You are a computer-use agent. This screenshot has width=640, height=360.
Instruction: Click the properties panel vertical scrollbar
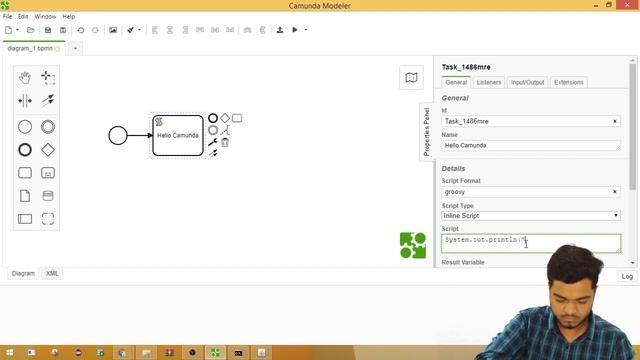pos(632,127)
